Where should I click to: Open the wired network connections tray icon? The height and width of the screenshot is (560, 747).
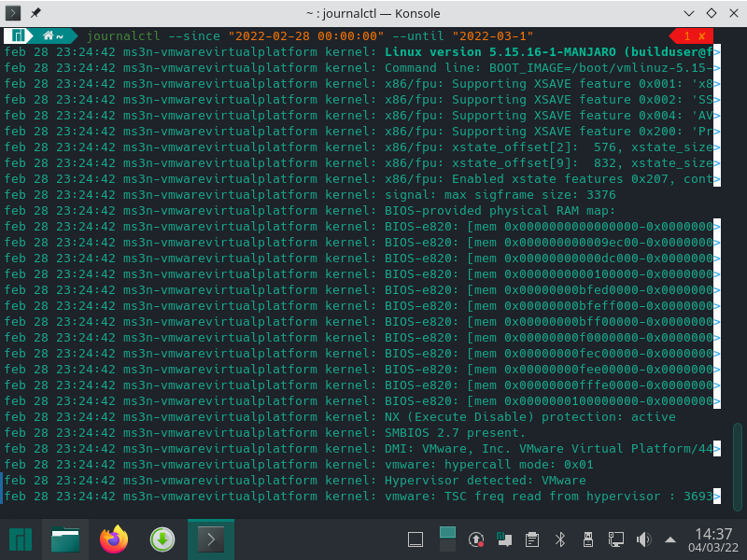click(616, 539)
